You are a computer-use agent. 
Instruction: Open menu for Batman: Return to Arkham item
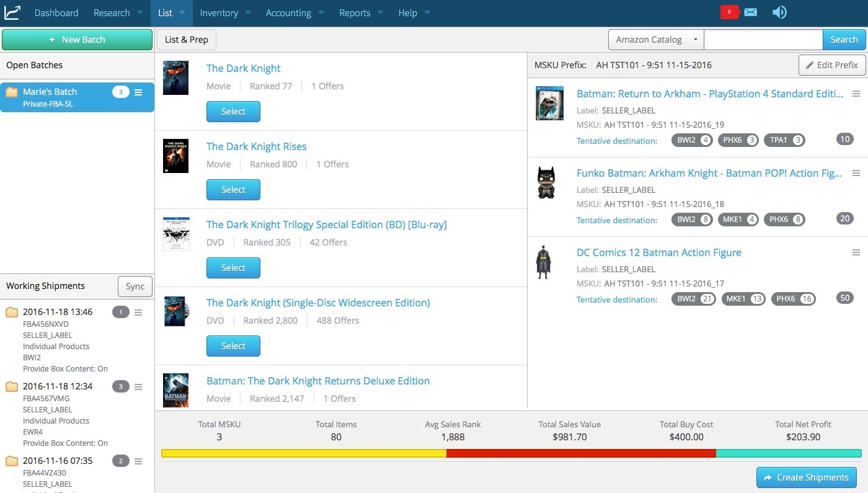(x=856, y=94)
